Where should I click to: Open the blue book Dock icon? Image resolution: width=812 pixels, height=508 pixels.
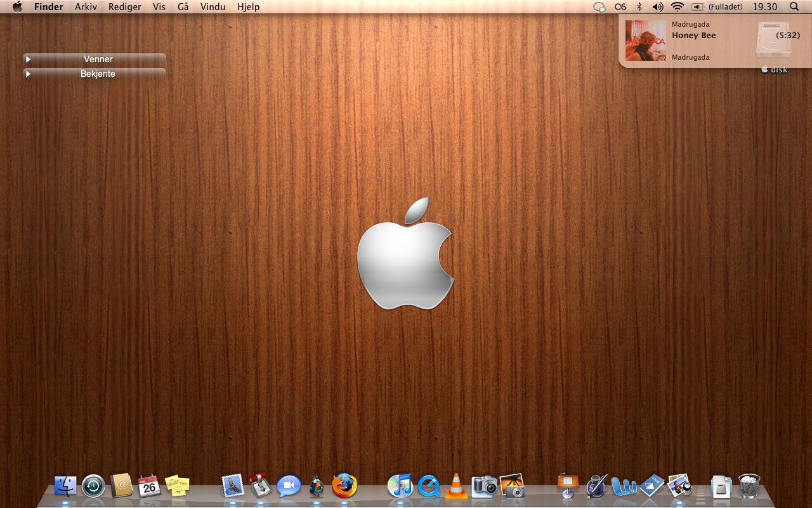(652, 486)
